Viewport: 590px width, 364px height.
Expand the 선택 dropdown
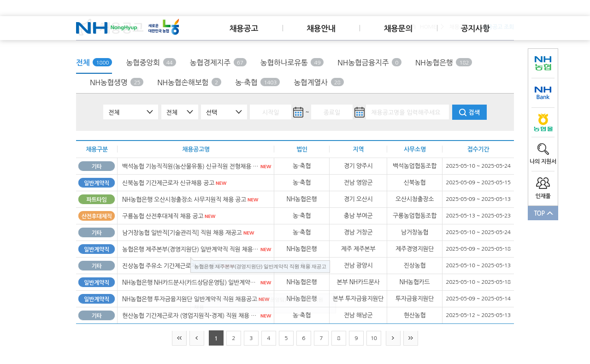point(224,112)
